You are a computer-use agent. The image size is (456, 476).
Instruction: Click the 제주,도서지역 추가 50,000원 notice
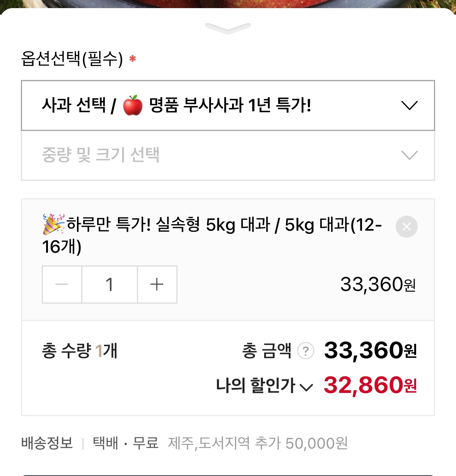coord(258,443)
